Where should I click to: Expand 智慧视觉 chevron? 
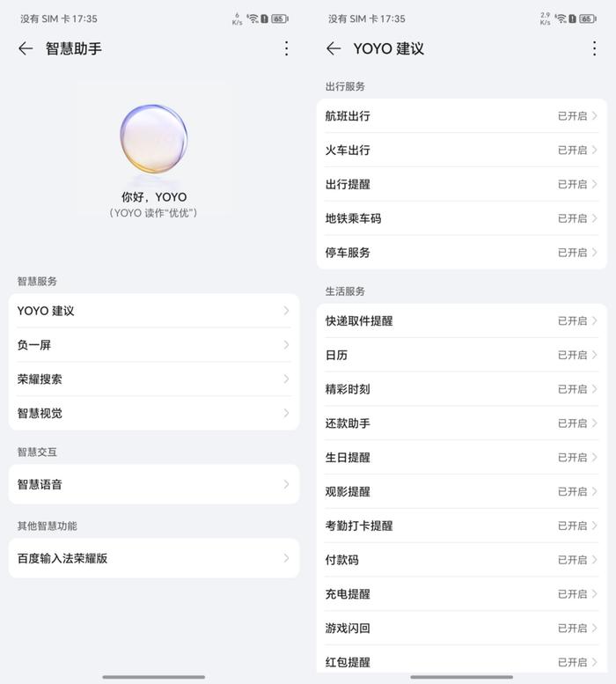286,413
